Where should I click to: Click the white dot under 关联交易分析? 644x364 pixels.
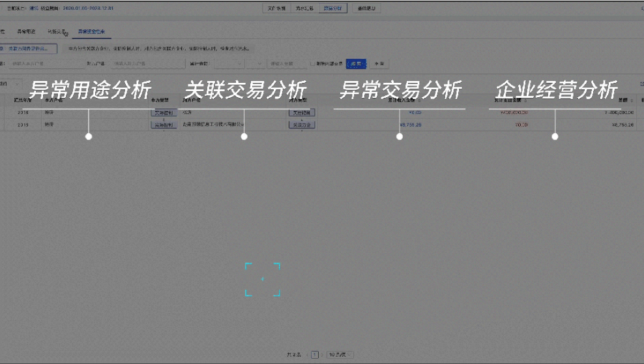pos(244,136)
